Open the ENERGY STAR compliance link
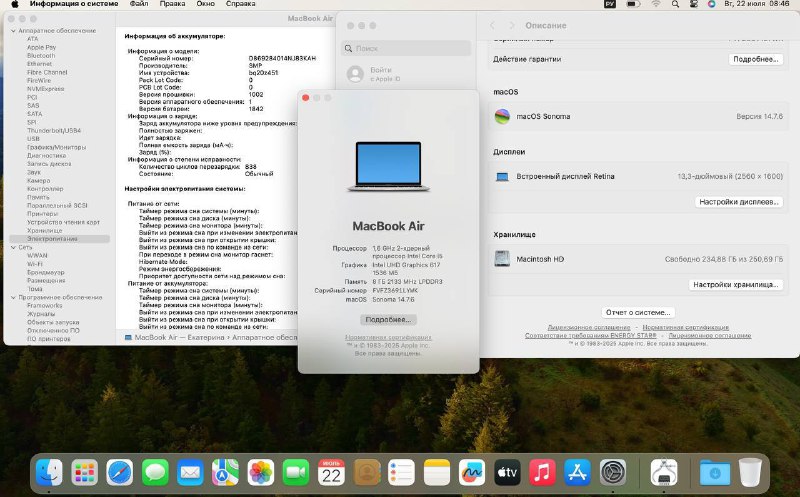The width and height of the screenshot is (800, 497). 590,336
